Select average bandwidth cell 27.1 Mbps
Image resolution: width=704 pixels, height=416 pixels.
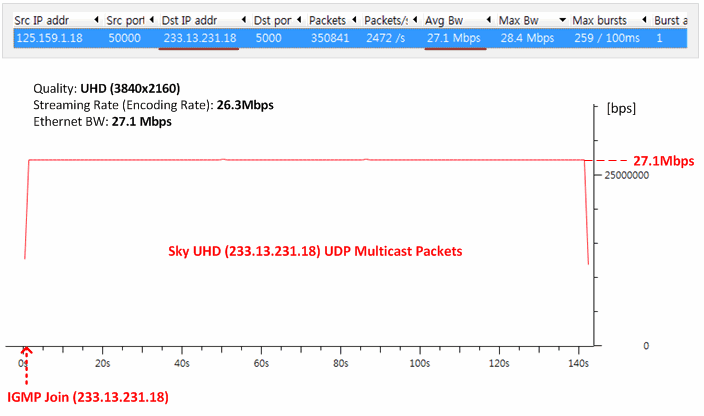(453, 38)
